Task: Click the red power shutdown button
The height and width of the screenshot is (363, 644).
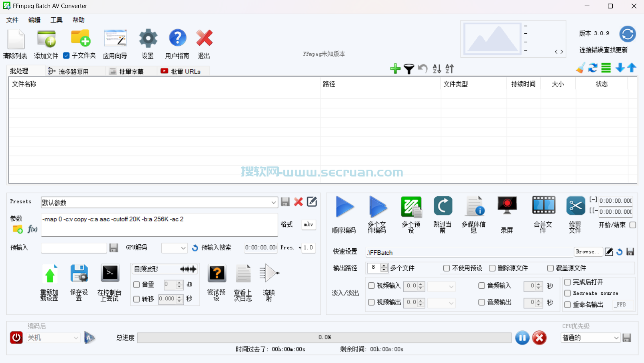Action: [x=16, y=338]
